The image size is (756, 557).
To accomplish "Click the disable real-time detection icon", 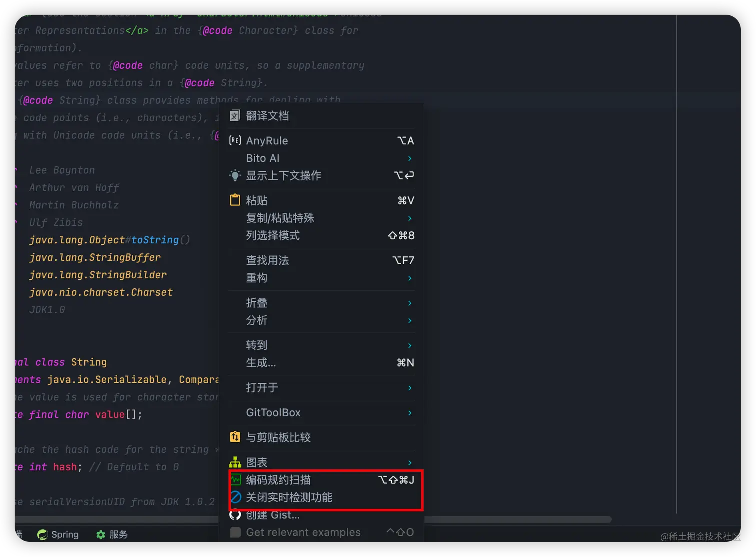I will (x=235, y=497).
